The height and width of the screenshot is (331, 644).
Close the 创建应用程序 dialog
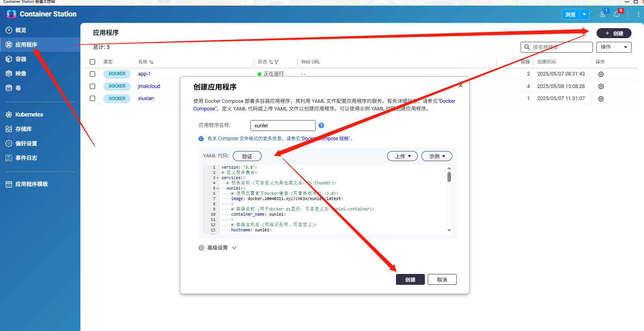(x=461, y=86)
